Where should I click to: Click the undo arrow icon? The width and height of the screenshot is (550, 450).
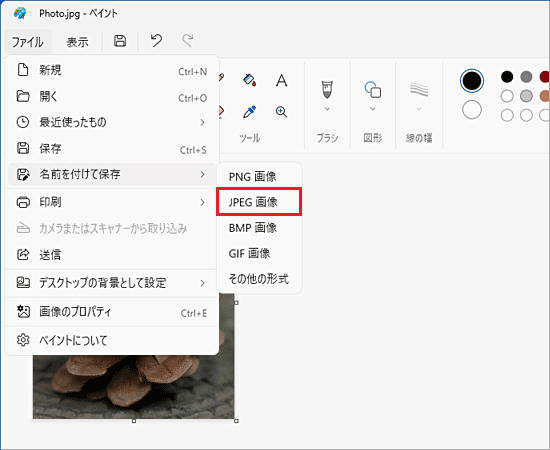(x=156, y=41)
